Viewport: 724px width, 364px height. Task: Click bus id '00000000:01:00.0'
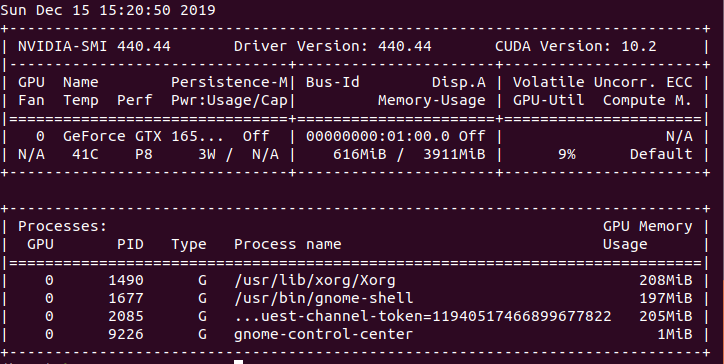(378, 136)
